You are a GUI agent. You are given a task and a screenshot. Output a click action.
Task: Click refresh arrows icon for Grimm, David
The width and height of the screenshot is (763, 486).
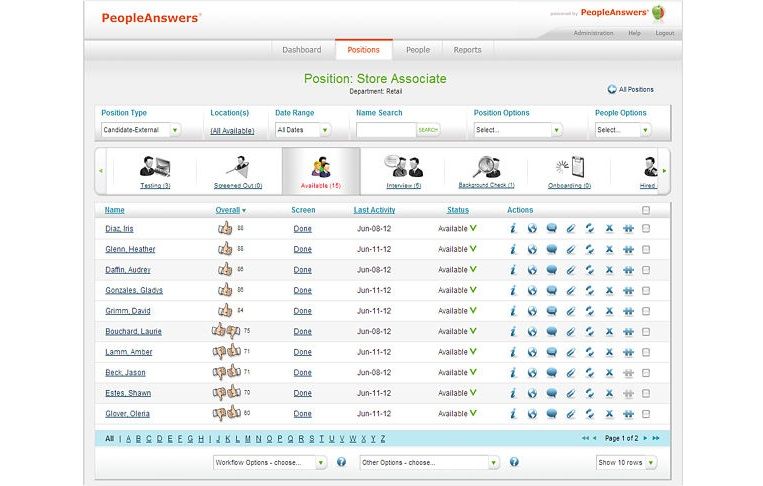coord(590,311)
